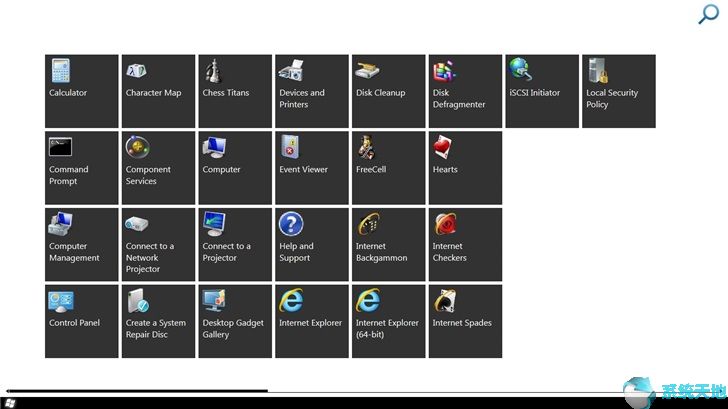
Task: Play Internet Spades
Action: pyautogui.click(x=465, y=321)
